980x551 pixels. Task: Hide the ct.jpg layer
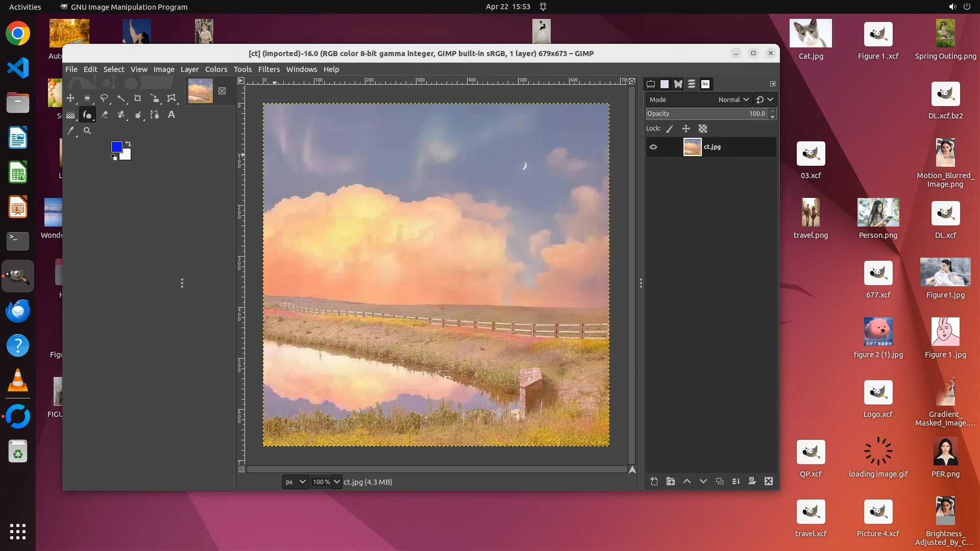pyautogui.click(x=653, y=147)
